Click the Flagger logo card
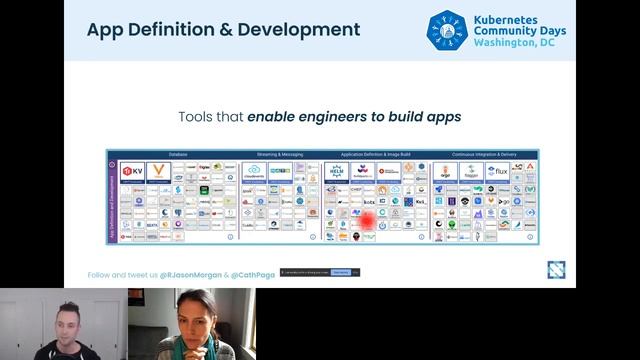This screenshot has width=640, height=360. pos(471,172)
